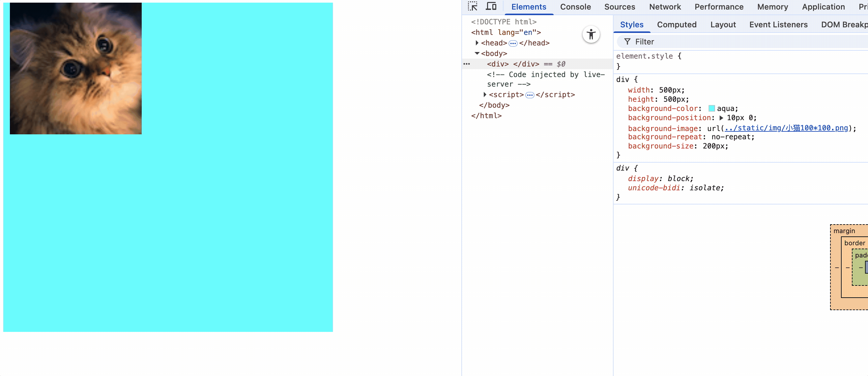Click the background-image property name
Screen dimensions: 868x376
tap(662, 129)
